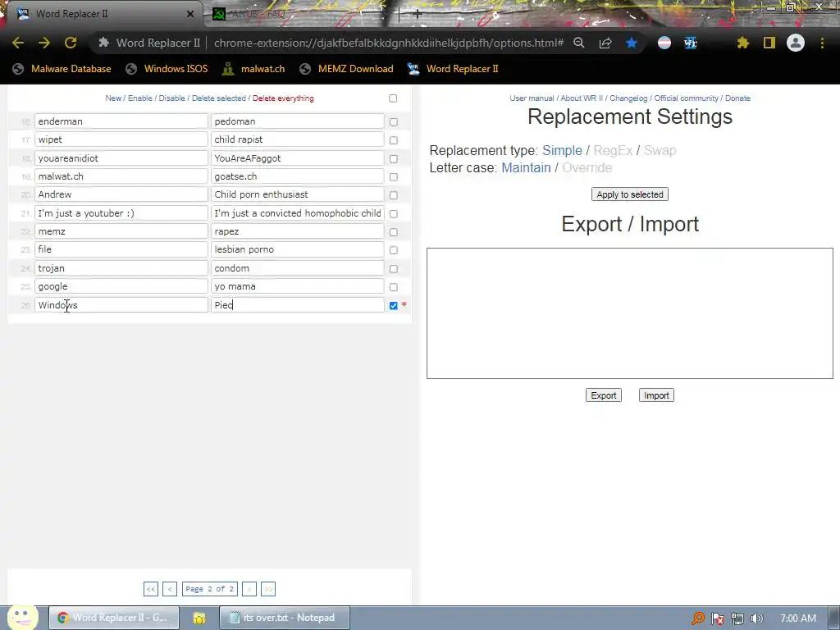
Task: Select the Word Replacer II tab
Action: point(102,14)
